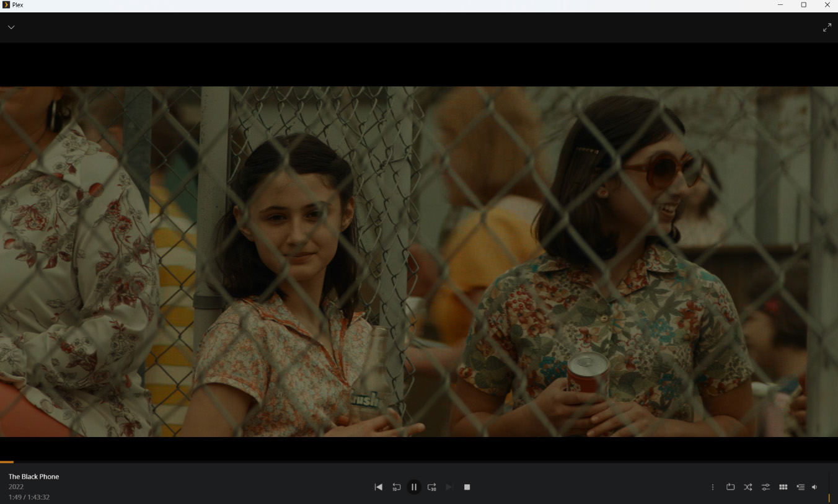Click the video frame area

pyautogui.click(x=419, y=260)
